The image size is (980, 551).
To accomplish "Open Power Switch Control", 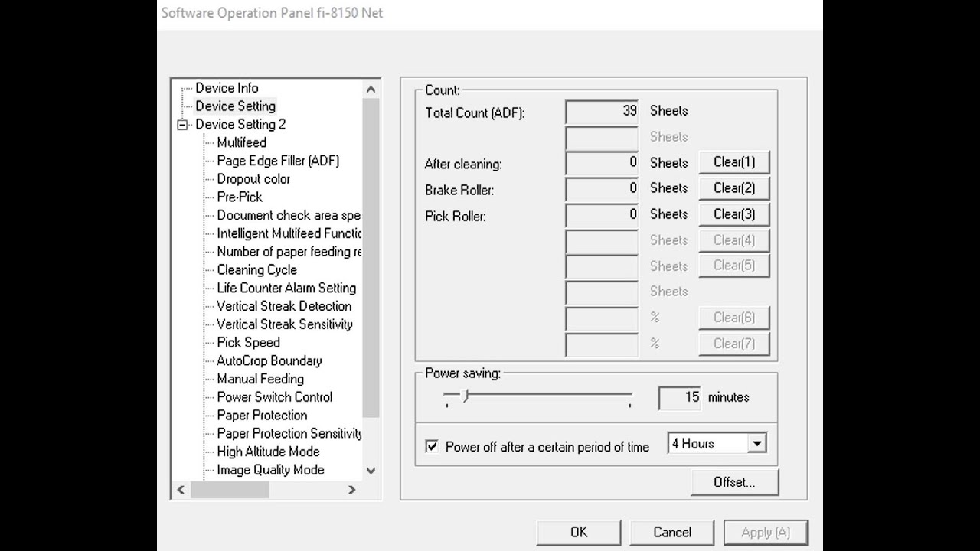I will [274, 397].
